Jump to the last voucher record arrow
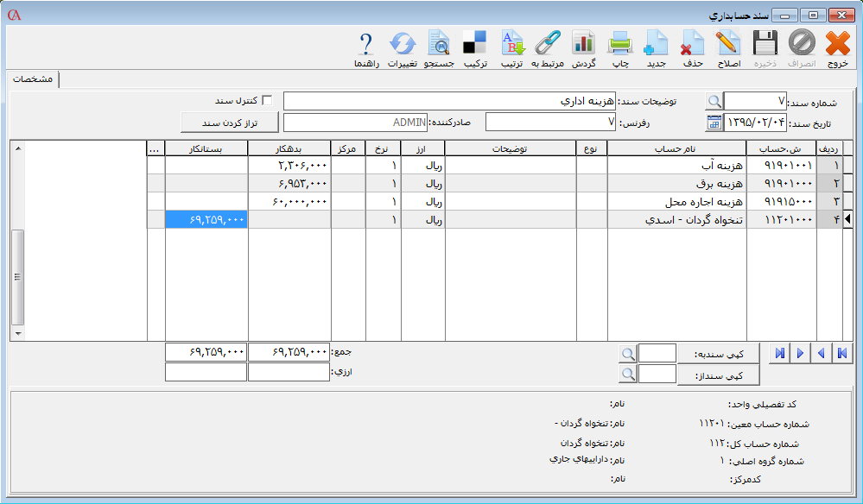Screen dimensions: 863x504 780,353
